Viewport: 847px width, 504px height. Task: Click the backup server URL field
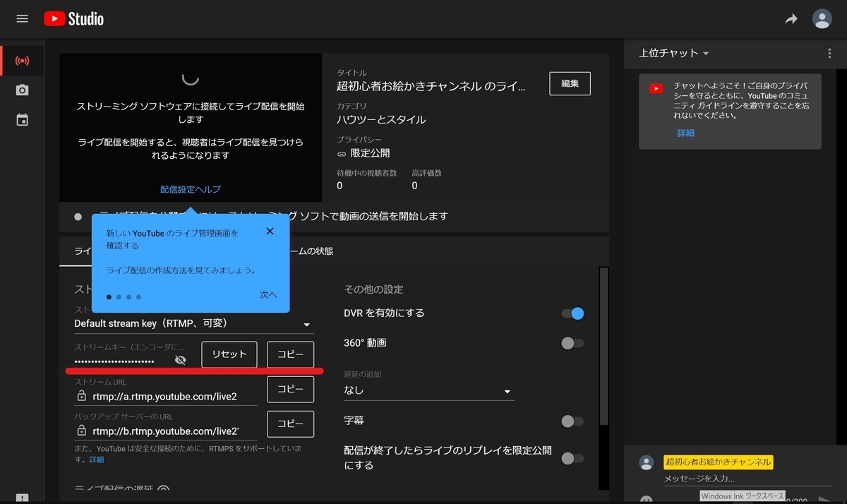[x=166, y=431]
